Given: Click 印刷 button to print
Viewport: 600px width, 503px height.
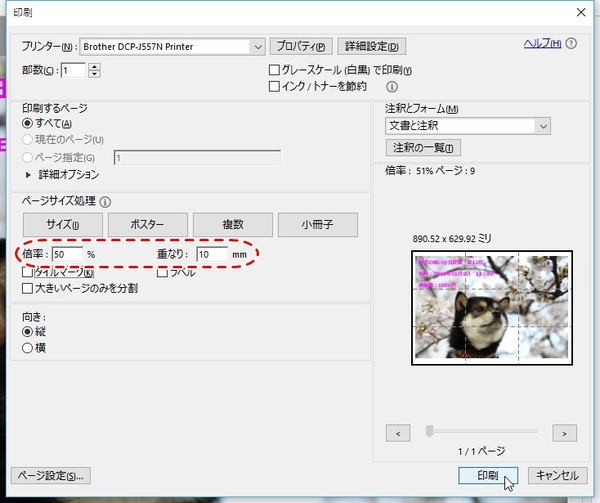Looking at the screenshot, I should point(488,475).
